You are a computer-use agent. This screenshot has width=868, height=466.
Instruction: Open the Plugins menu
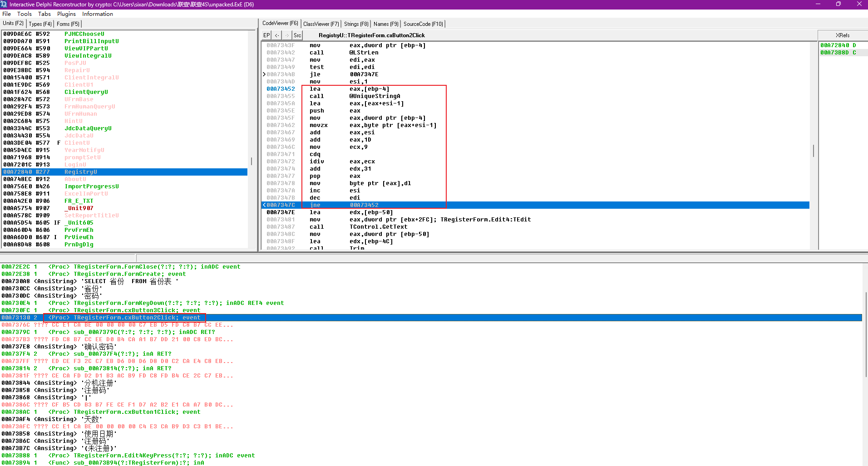pyautogui.click(x=66, y=14)
